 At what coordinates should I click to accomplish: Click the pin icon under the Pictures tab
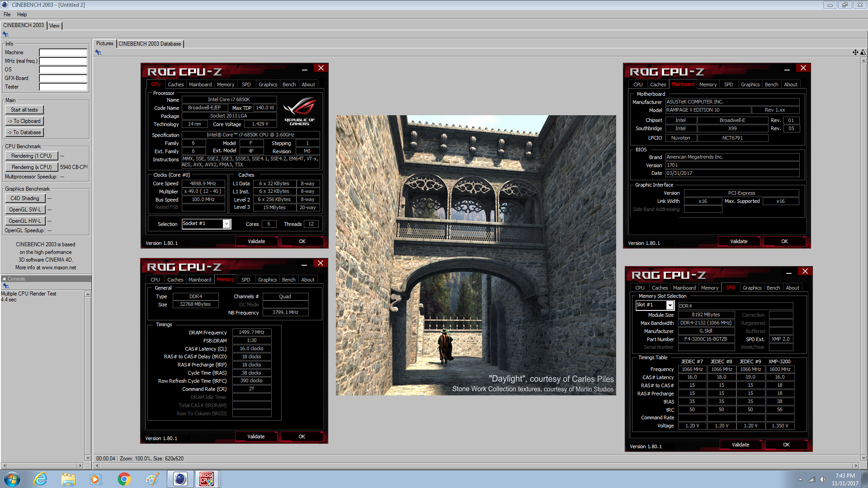98,52
